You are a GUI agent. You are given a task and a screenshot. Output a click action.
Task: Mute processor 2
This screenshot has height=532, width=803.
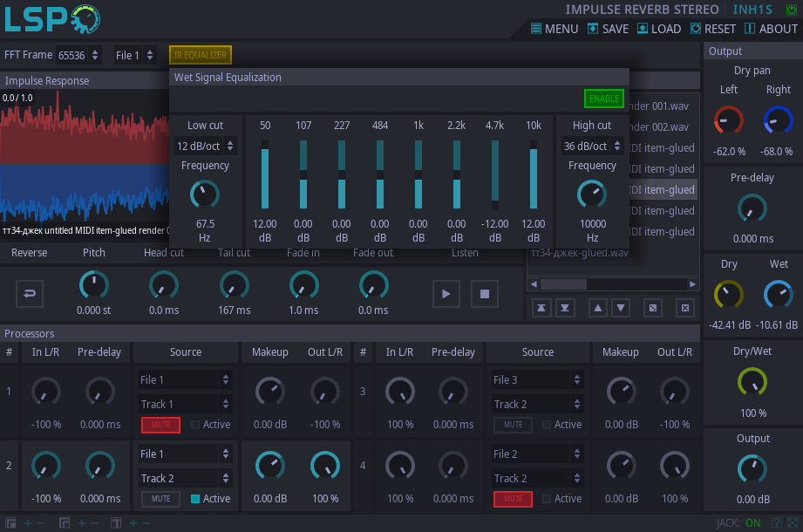(160, 499)
